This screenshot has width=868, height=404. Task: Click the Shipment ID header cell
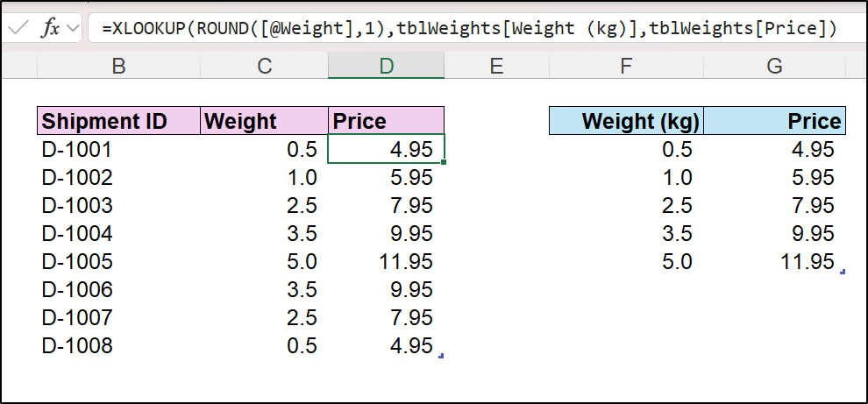click(x=118, y=121)
